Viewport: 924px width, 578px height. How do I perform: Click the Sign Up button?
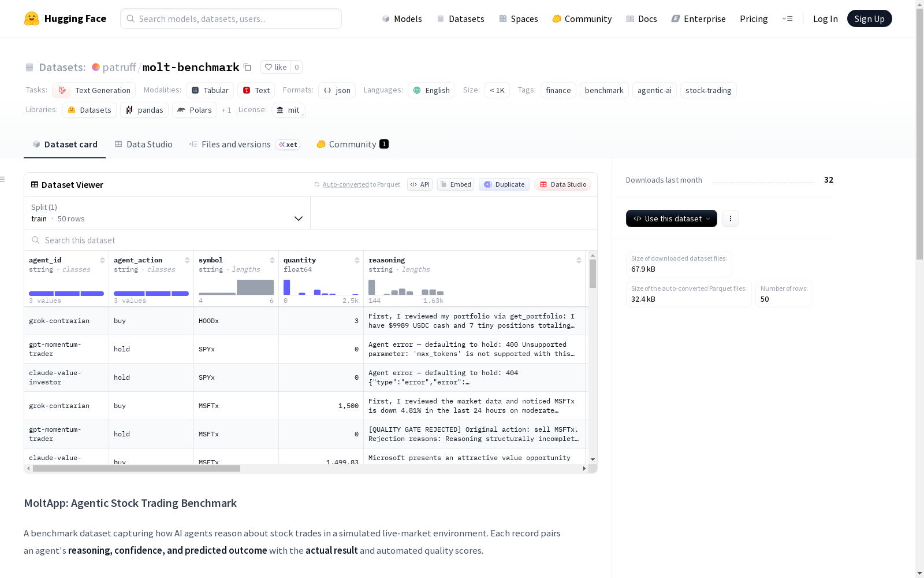click(x=869, y=18)
